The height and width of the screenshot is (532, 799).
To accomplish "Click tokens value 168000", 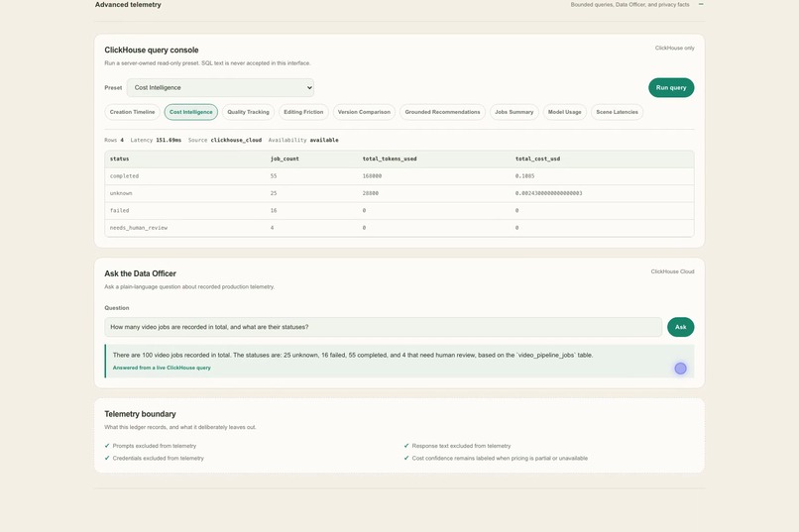I will (372, 176).
